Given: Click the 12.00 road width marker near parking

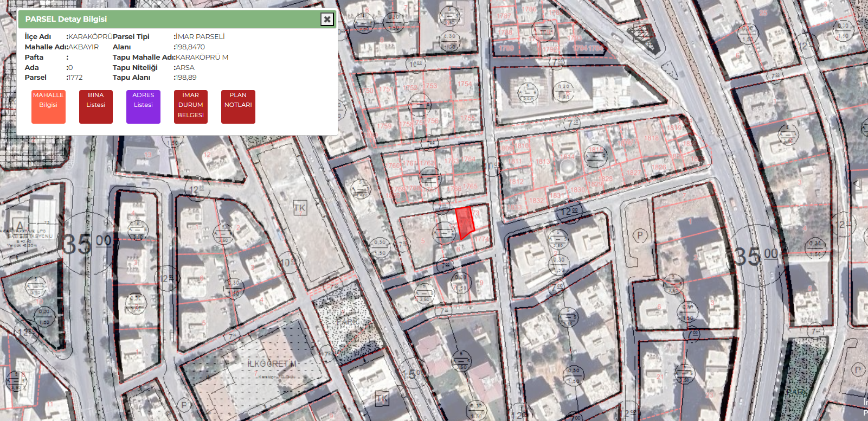Looking at the screenshot, I should (569, 211).
